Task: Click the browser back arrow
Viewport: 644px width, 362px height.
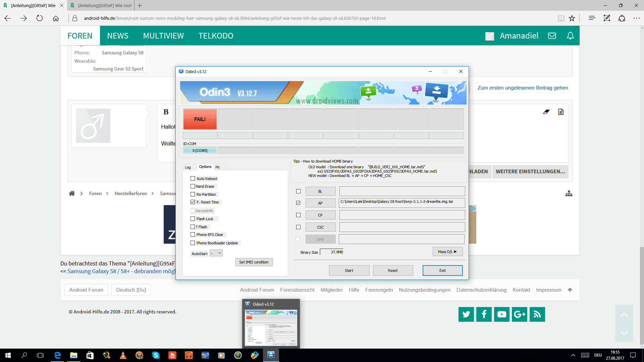Action: pos(7,18)
